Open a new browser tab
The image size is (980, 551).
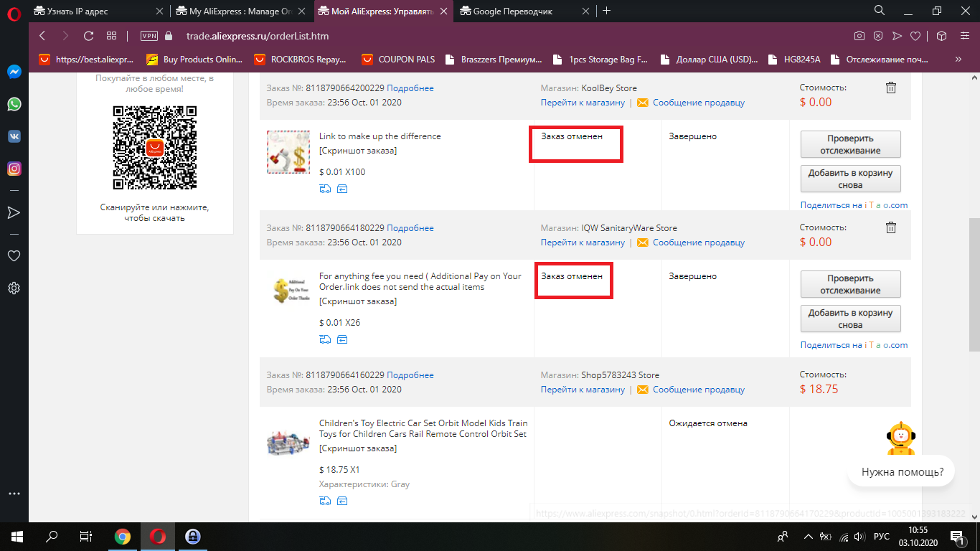[607, 11]
